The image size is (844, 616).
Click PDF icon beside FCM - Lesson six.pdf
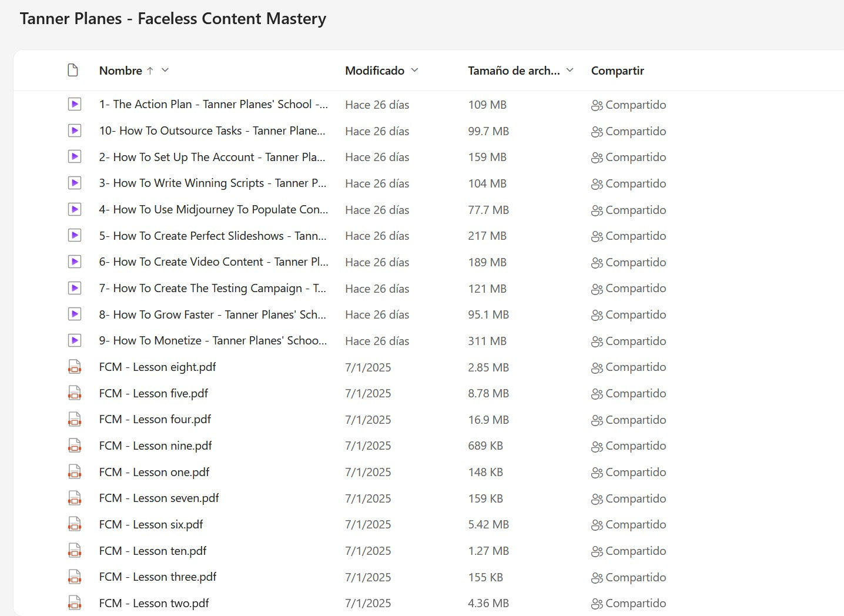click(75, 524)
